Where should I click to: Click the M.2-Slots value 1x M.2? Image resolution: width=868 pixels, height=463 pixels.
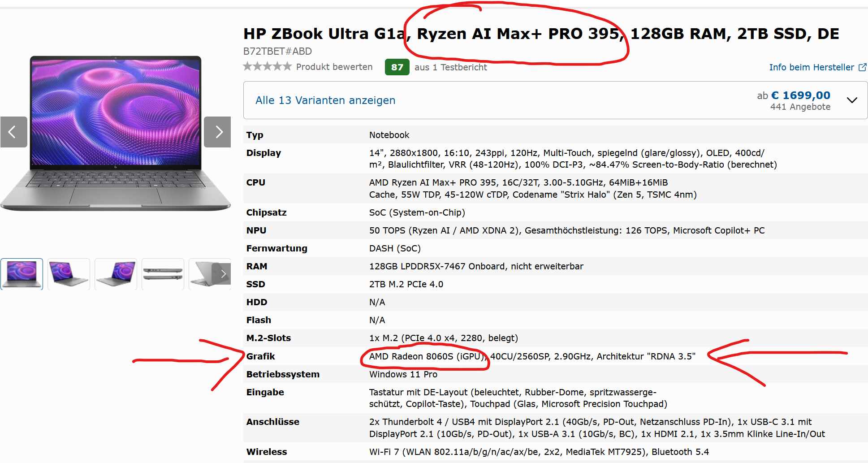click(x=384, y=338)
